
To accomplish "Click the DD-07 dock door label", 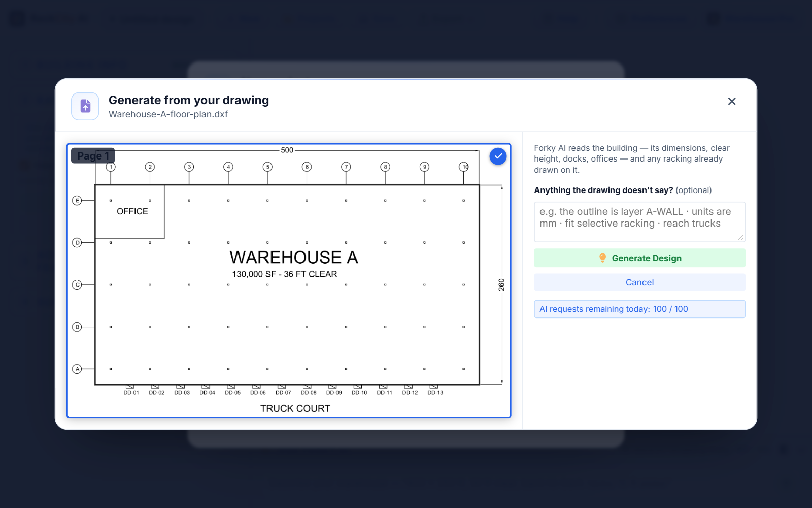I will coord(283,393).
